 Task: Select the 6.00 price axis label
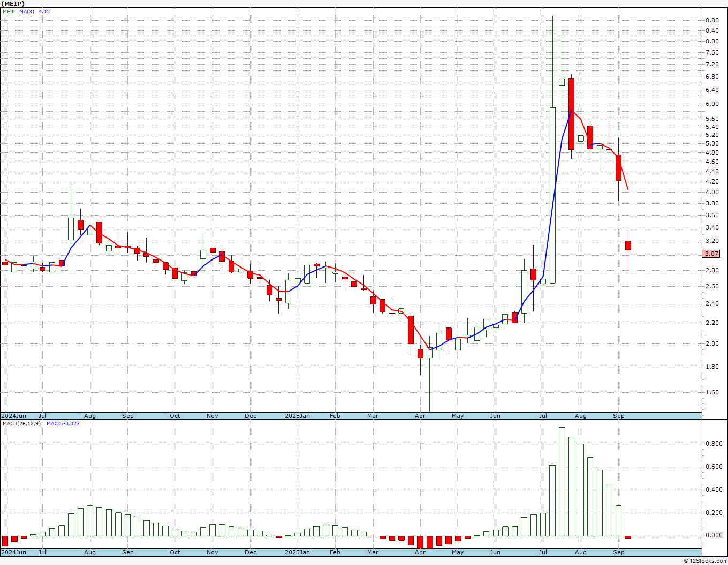point(712,104)
